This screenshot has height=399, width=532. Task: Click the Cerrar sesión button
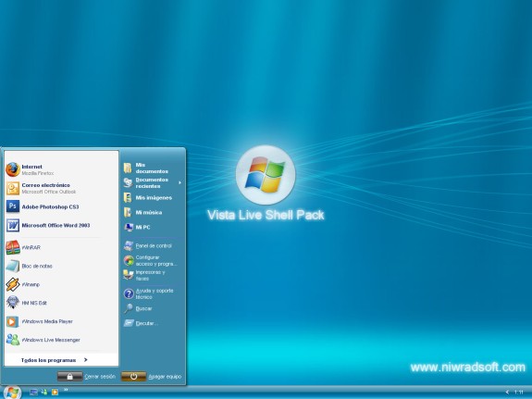pyautogui.click(x=70, y=377)
